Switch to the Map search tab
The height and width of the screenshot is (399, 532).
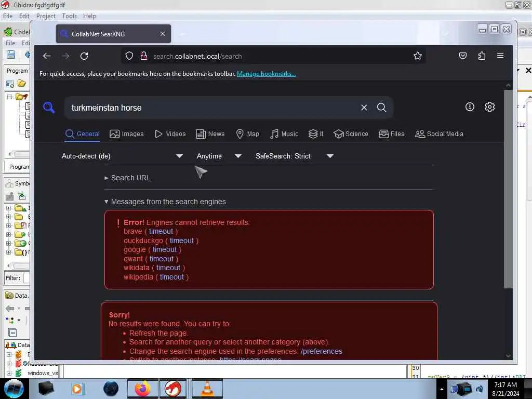click(248, 134)
